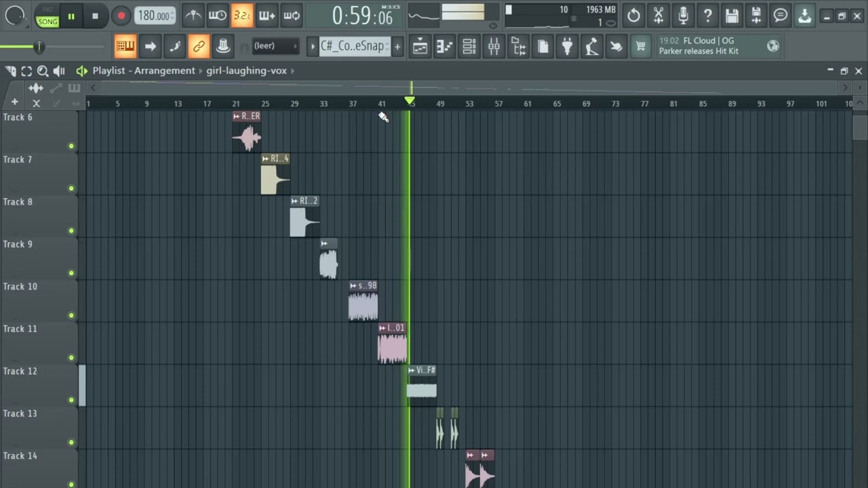The width and height of the screenshot is (868, 488).
Task: Toggle the group notes link icon
Action: tap(199, 46)
